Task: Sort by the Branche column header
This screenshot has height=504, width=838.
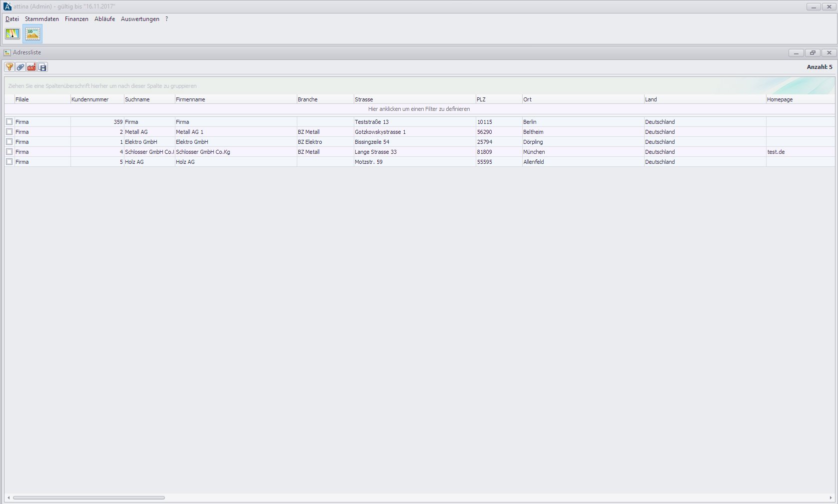Action: tap(325, 99)
